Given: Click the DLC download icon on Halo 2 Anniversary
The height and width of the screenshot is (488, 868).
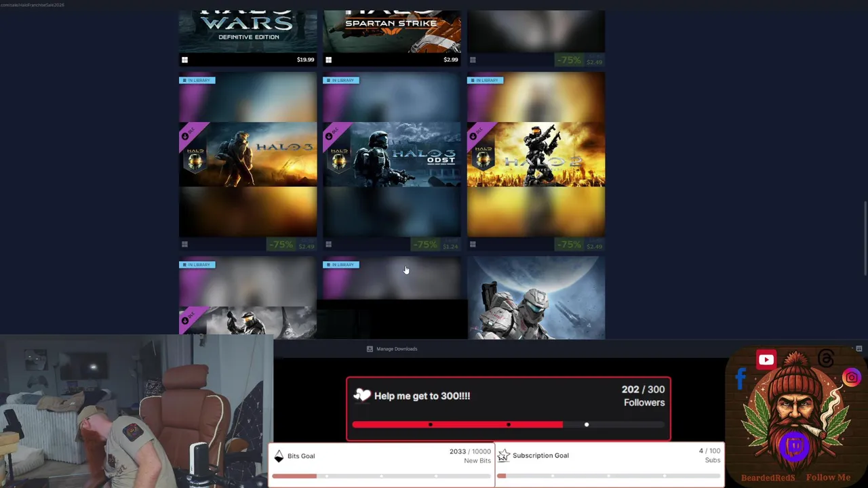Looking at the screenshot, I should click(x=473, y=136).
